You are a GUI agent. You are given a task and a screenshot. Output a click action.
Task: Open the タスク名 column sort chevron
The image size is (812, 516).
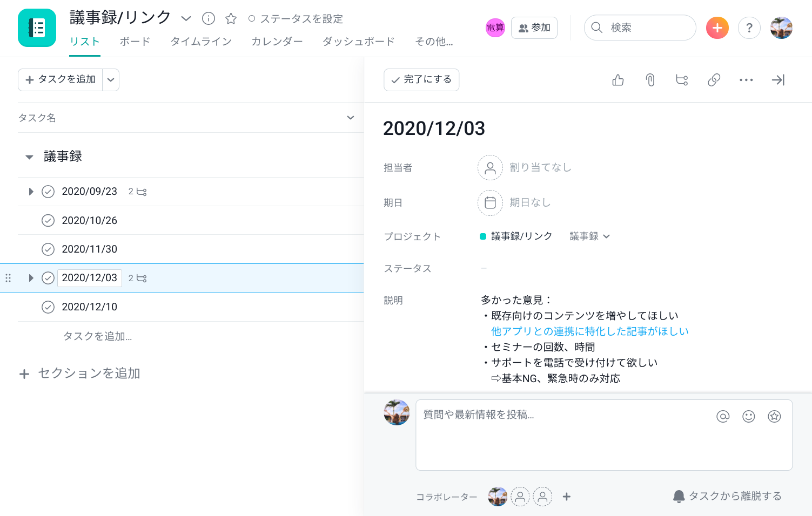[x=351, y=117]
